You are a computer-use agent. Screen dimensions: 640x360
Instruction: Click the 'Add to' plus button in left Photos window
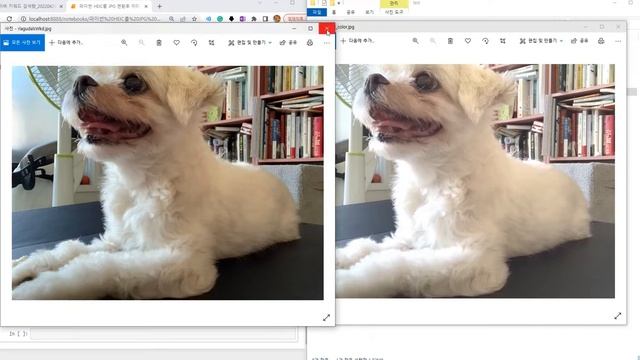click(66, 42)
